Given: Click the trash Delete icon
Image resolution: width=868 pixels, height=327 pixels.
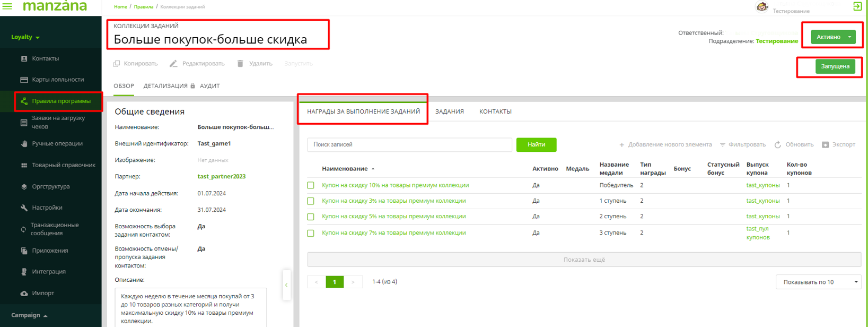Looking at the screenshot, I should tap(240, 64).
